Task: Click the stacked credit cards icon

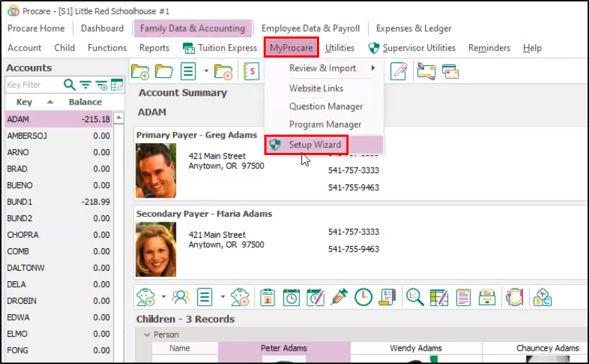Action: [450, 72]
